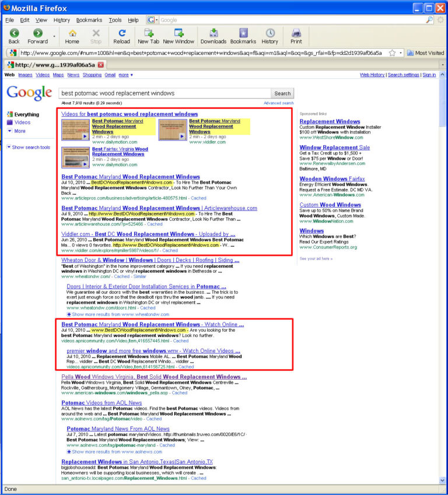Screen dimensions: 448x495
Task: Open the Tools menu
Action: [115, 20]
